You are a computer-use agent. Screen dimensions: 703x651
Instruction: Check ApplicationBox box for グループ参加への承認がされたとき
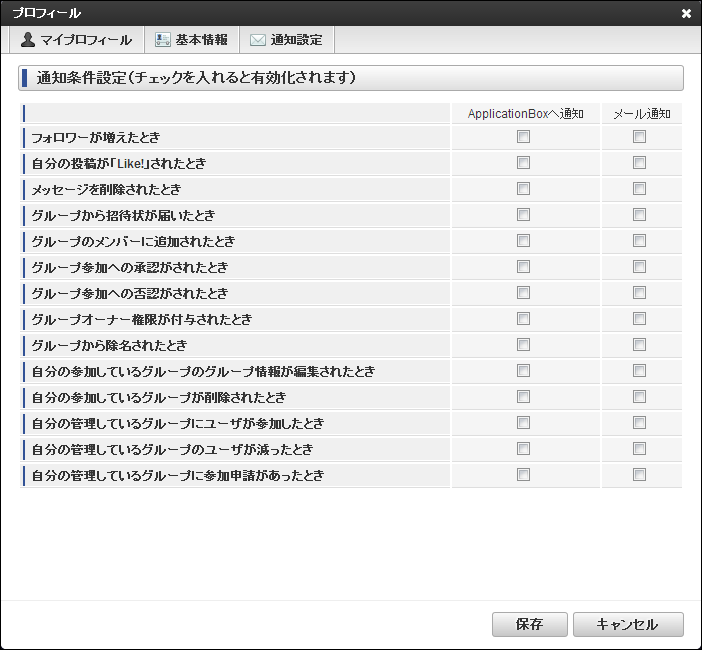coord(523,266)
